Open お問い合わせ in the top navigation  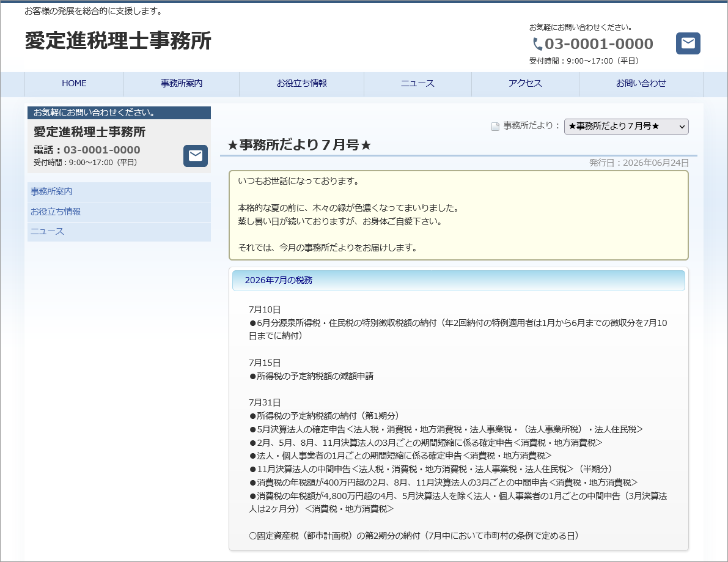click(x=641, y=83)
